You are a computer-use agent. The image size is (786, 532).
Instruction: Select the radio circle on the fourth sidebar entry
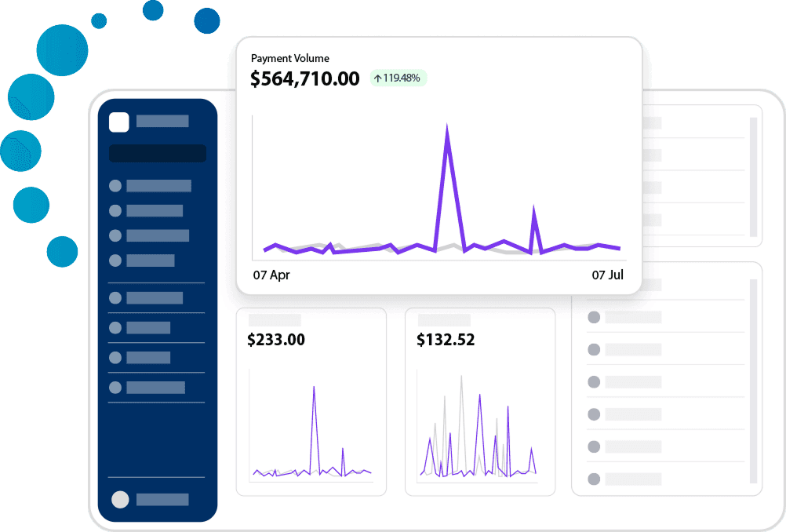click(x=116, y=261)
